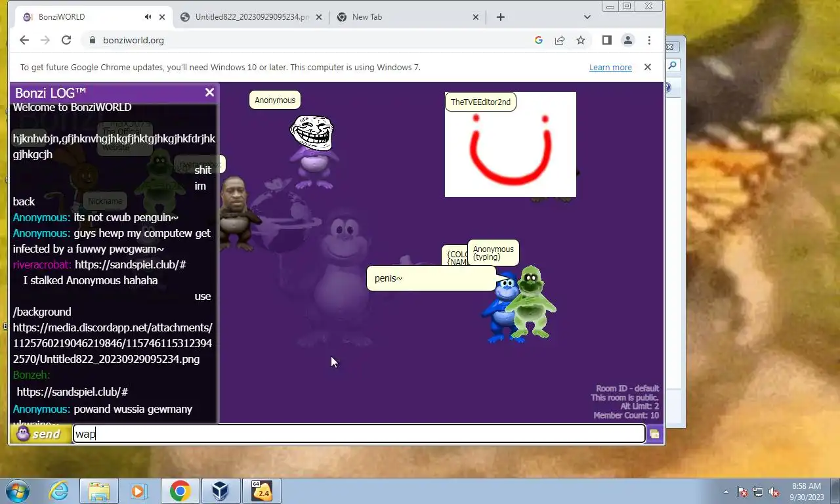
Task: Show hidden system tray icons
Action: [726, 492]
